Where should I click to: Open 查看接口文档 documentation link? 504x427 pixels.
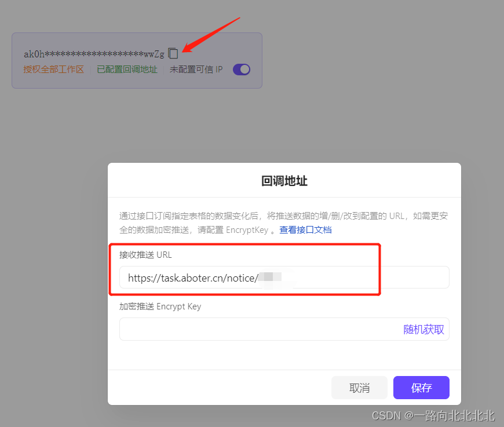coord(305,230)
